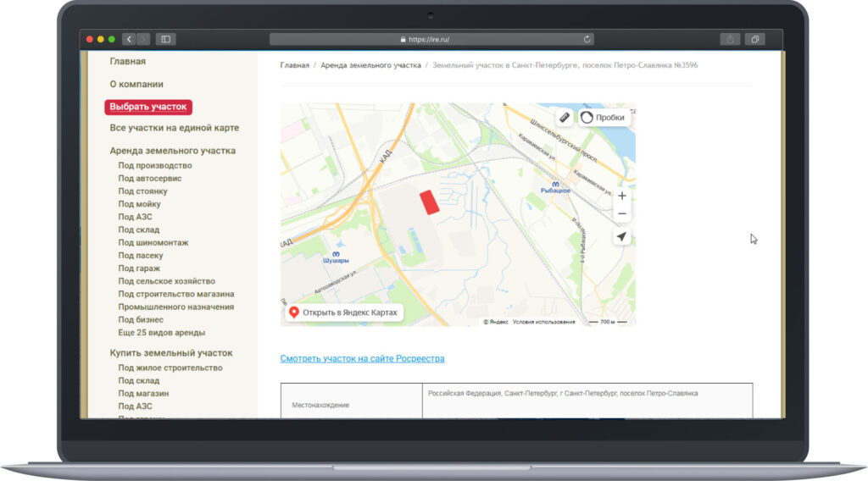Select Под АЗС under rental section

click(x=135, y=217)
